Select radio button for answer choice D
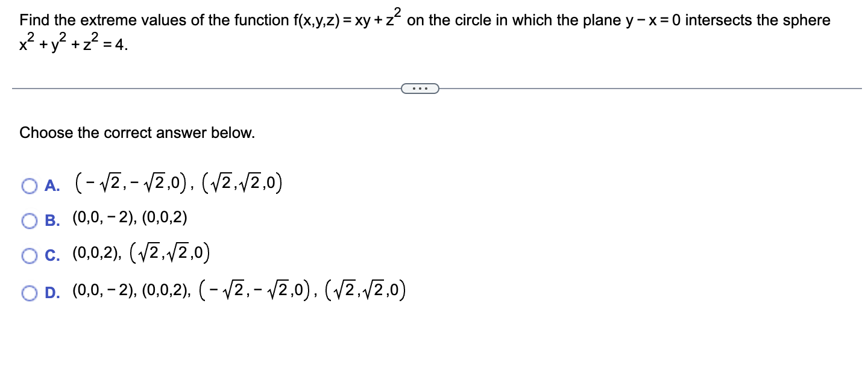868x365 pixels. pos(28,292)
